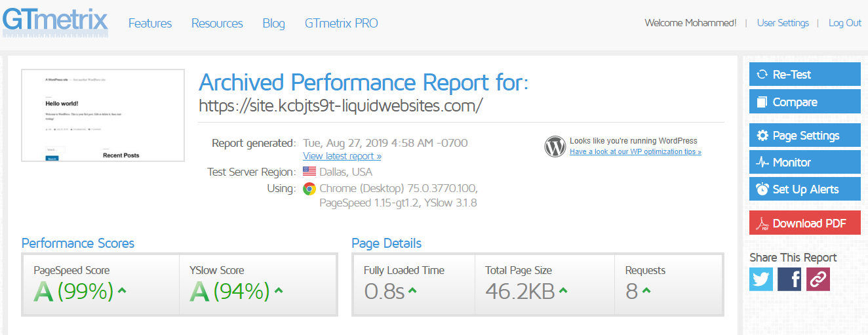
Task: Click the GTmetrix logo
Action: click(x=55, y=22)
